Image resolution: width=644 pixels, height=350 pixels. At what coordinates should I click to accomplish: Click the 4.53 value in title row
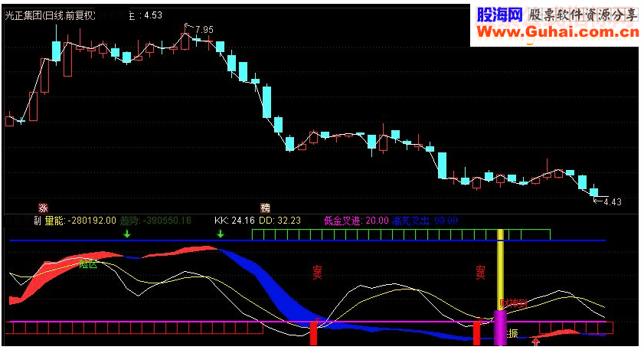pyautogui.click(x=153, y=15)
